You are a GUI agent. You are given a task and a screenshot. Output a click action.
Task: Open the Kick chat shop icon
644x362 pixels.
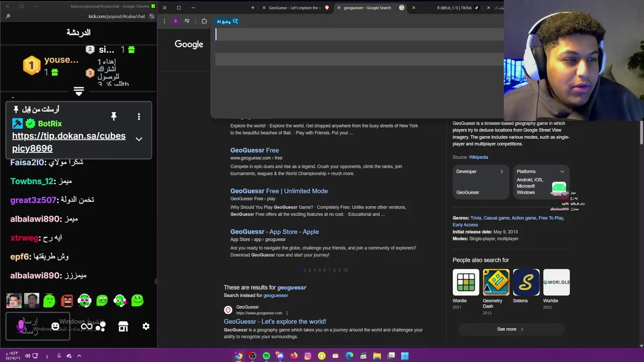click(x=123, y=326)
